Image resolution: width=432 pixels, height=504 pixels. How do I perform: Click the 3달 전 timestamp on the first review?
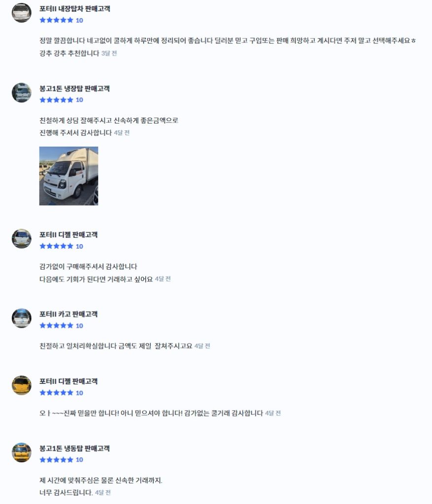pos(109,53)
